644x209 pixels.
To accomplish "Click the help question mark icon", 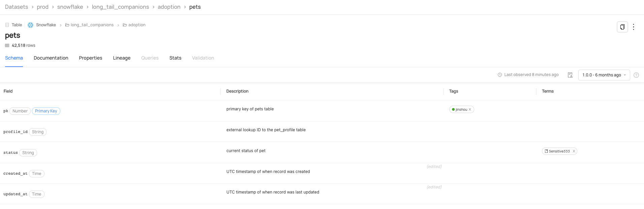I will click(x=636, y=75).
